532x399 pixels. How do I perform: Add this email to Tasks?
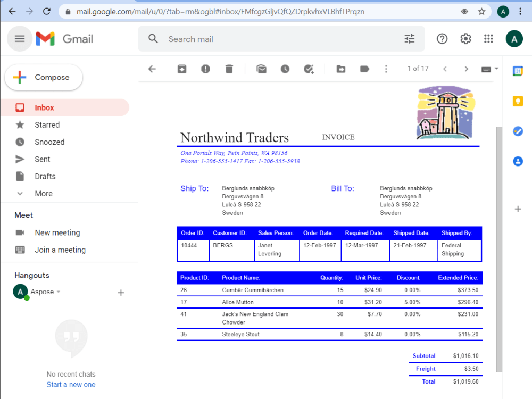(309, 69)
